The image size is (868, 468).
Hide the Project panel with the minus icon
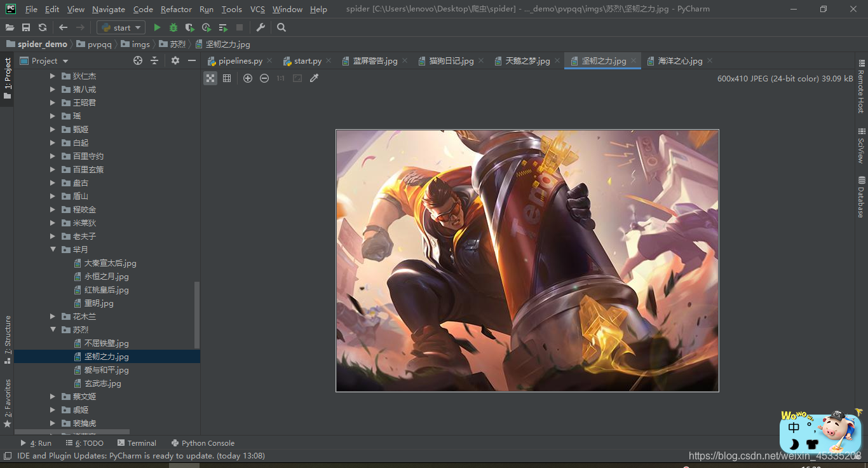[192, 60]
